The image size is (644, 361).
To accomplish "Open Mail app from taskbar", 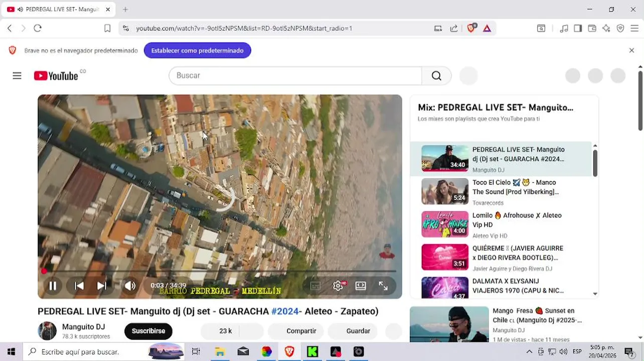I will point(243,352).
